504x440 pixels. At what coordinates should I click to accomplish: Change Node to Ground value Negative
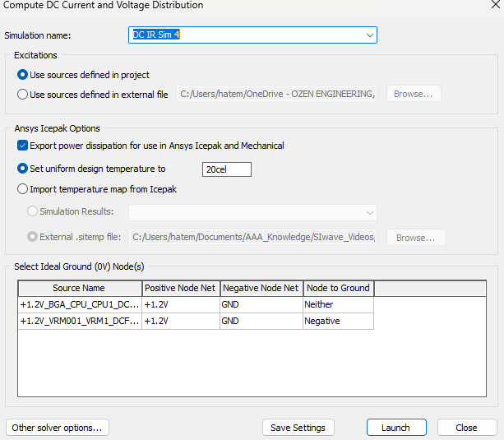[337, 321]
